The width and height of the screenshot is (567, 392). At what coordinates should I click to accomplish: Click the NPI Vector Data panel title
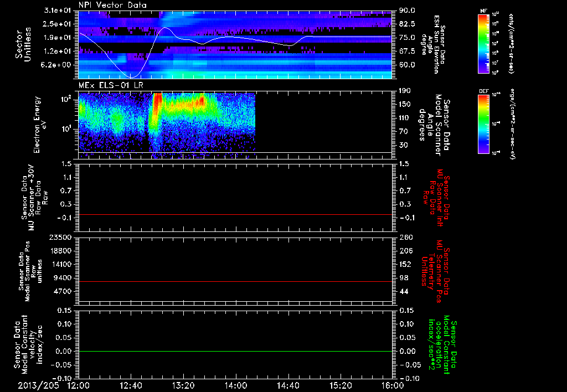[112, 5]
